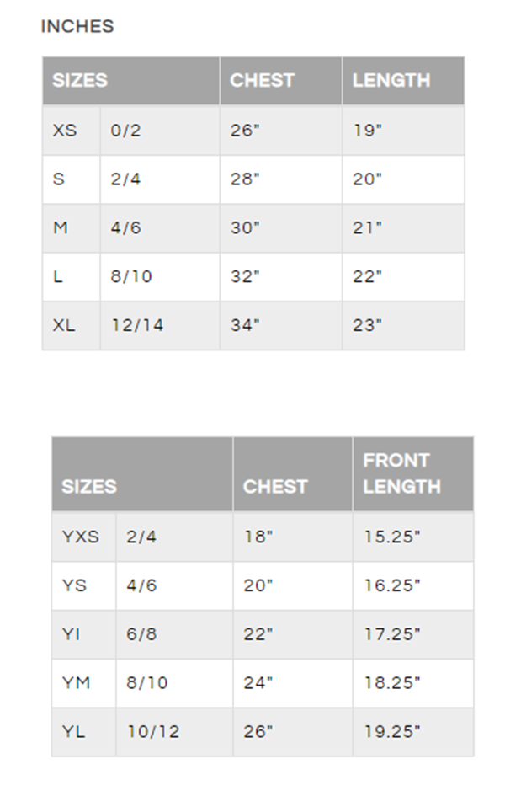521x812 pixels.
Task: Select the 6/8 value in the YI row
Action: 141,634
